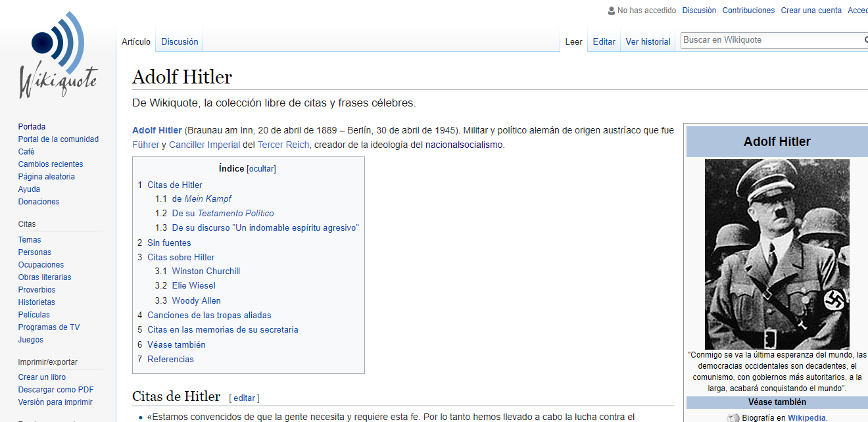Viewport: 868px width, 422px height.
Task: Open Cambios recientes
Action: click(51, 164)
